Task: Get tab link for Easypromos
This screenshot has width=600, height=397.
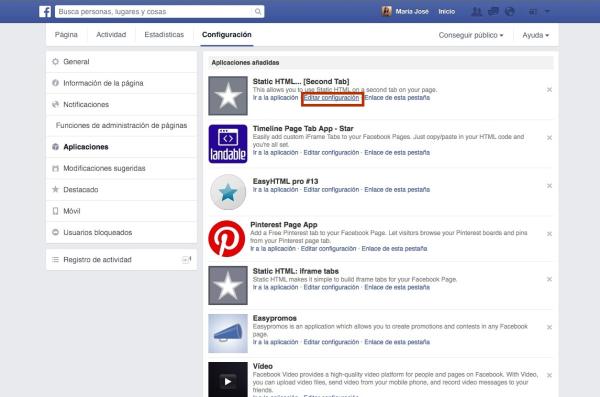Action: 397,342
